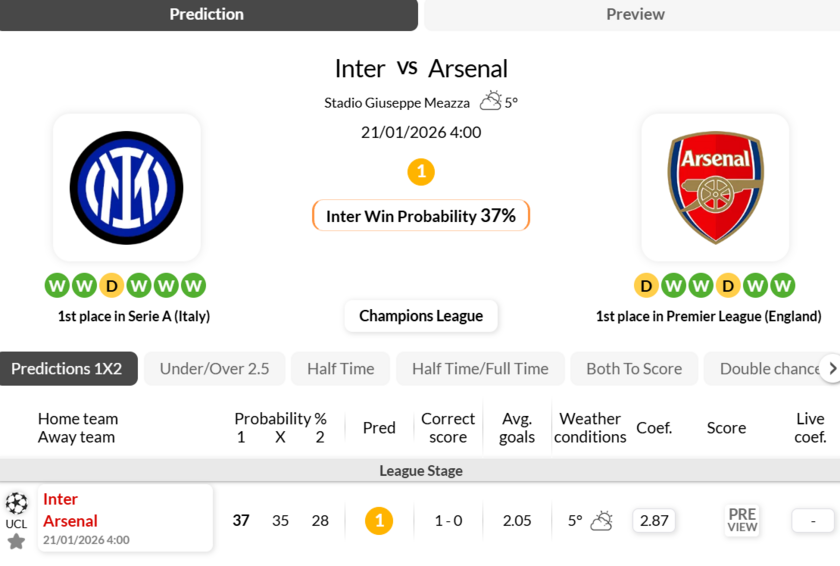Click the weather icon beside the stadium name
840x566 pixels.
point(490,101)
